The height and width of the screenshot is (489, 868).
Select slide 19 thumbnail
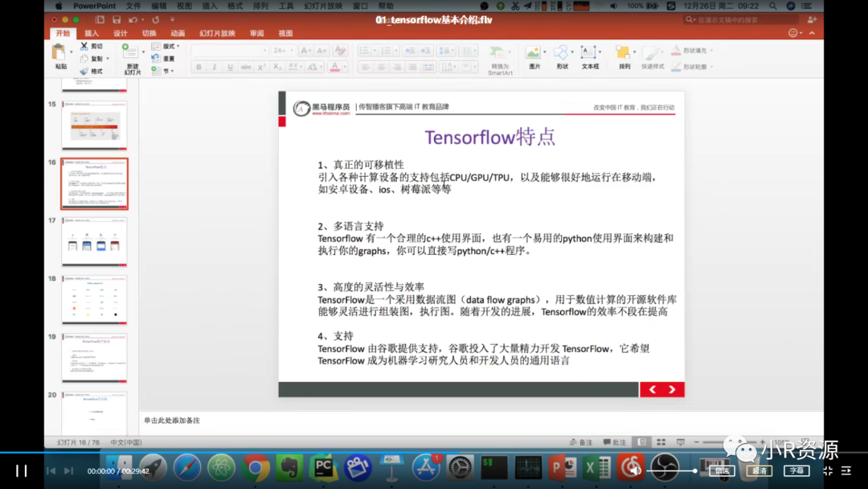coord(94,358)
